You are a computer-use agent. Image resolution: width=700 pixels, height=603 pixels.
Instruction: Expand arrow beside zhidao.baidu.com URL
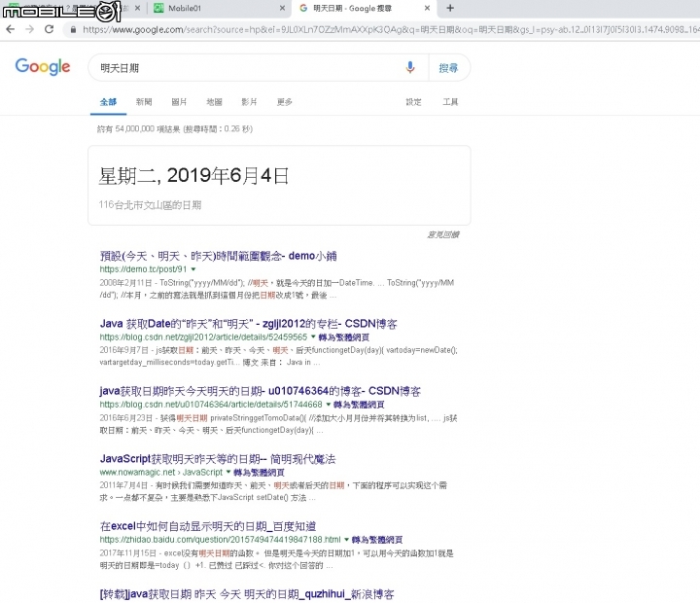point(346,540)
